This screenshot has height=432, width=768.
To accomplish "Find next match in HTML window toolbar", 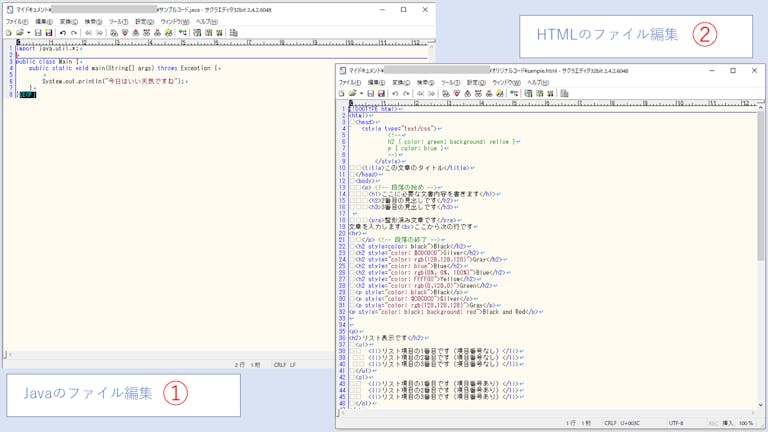I will pyautogui.click(x=457, y=94).
